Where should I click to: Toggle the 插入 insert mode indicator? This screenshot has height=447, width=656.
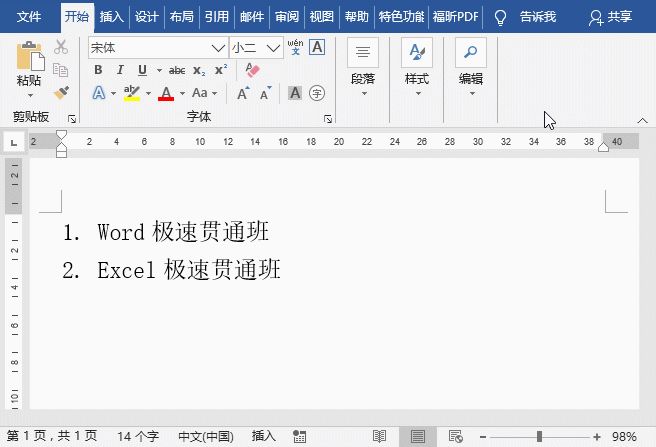(x=264, y=437)
